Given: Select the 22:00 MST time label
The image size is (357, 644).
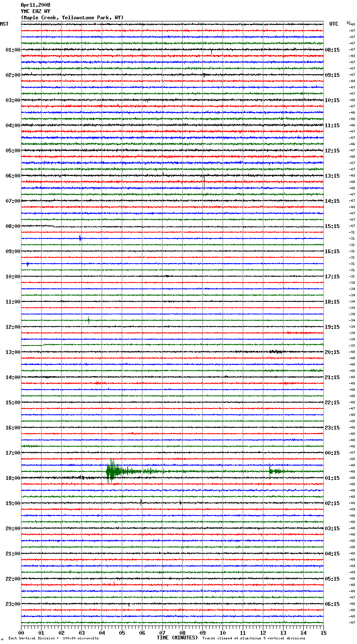Looking at the screenshot, I should 13,579.
